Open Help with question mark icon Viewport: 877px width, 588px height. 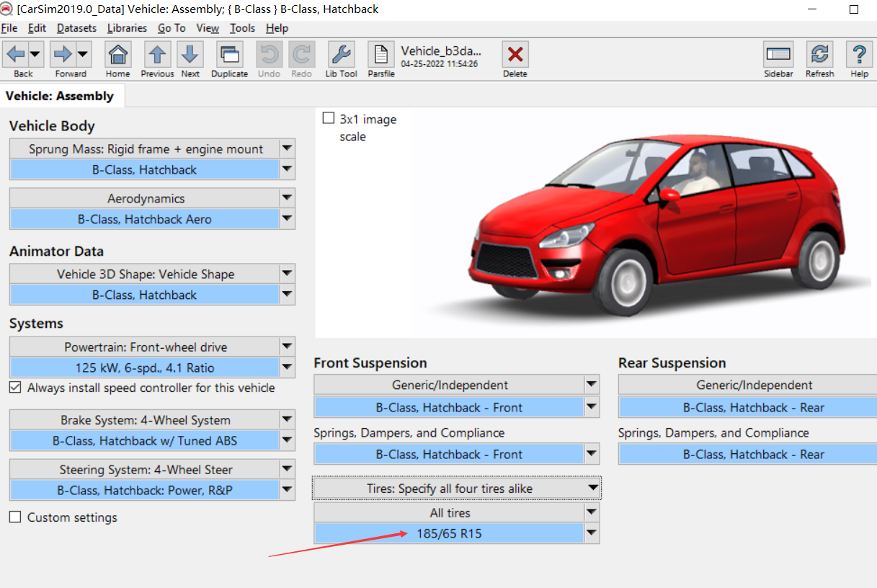coord(859,54)
